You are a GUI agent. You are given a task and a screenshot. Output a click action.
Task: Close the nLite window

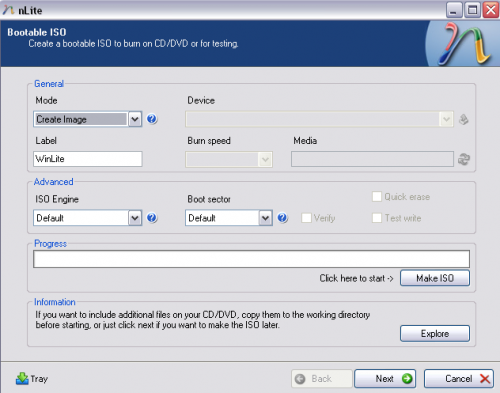coord(491,10)
